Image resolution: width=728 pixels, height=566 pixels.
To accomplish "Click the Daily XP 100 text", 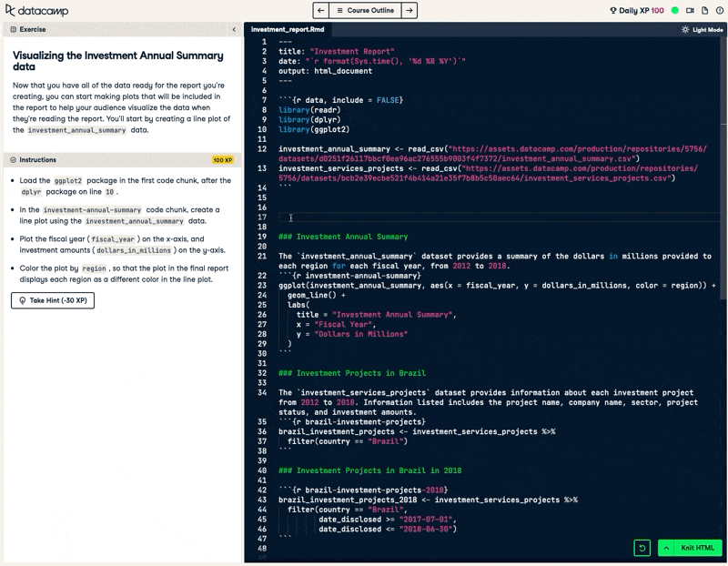I will pyautogui.click(x=642, y=10).
